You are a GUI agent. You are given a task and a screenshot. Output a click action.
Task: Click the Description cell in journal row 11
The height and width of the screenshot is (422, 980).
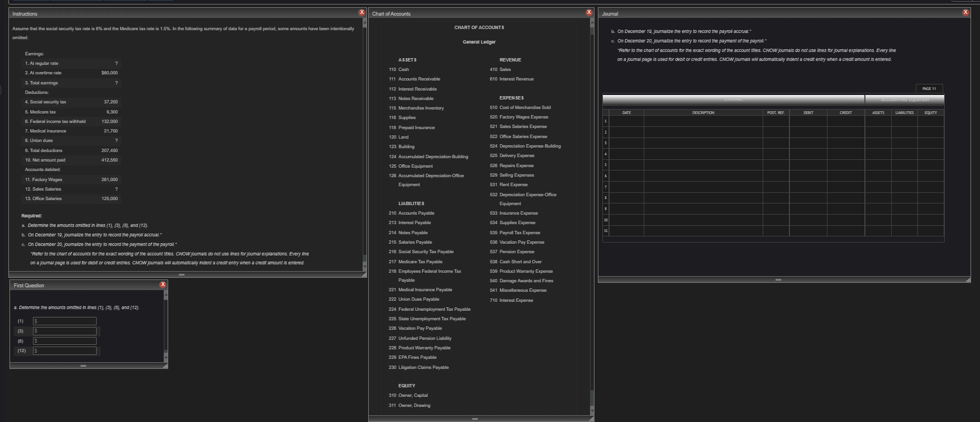pyautogui.click(x=703, y=230)
